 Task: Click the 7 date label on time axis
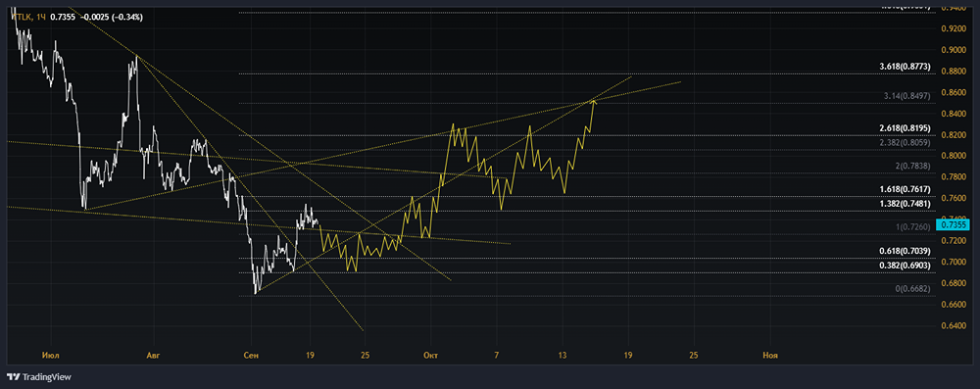[x=496, y=355]
